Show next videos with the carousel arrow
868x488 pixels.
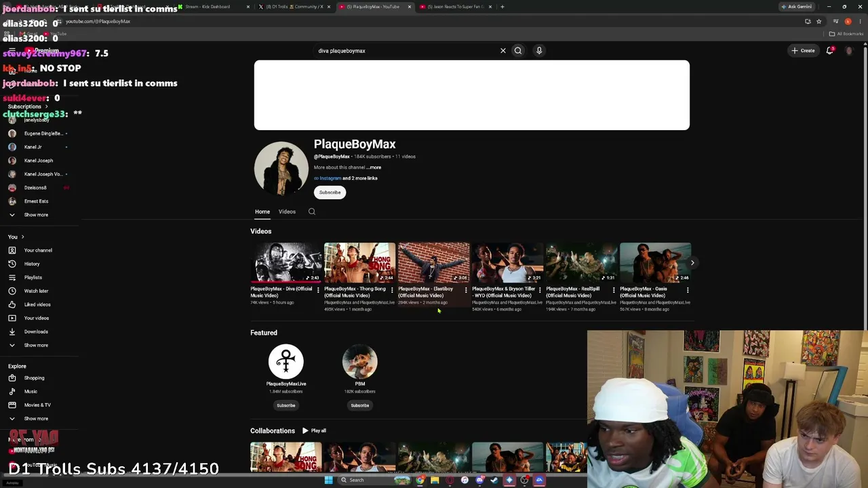point(692,262)
